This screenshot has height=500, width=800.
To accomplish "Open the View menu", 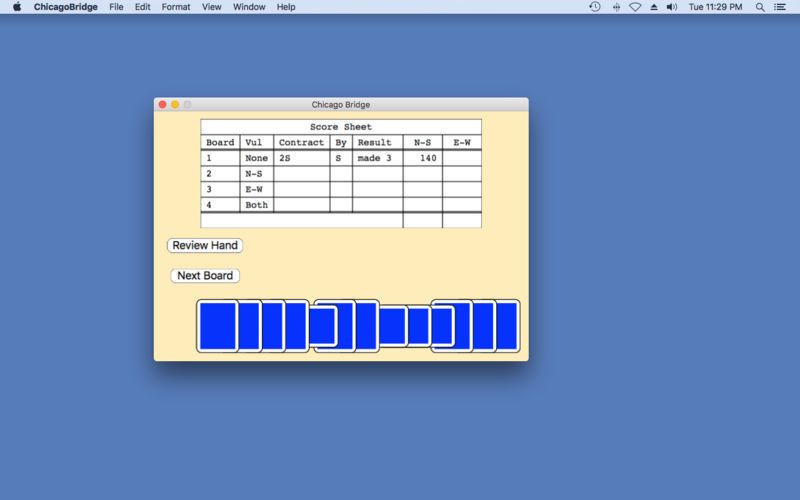I will (211, 7).
